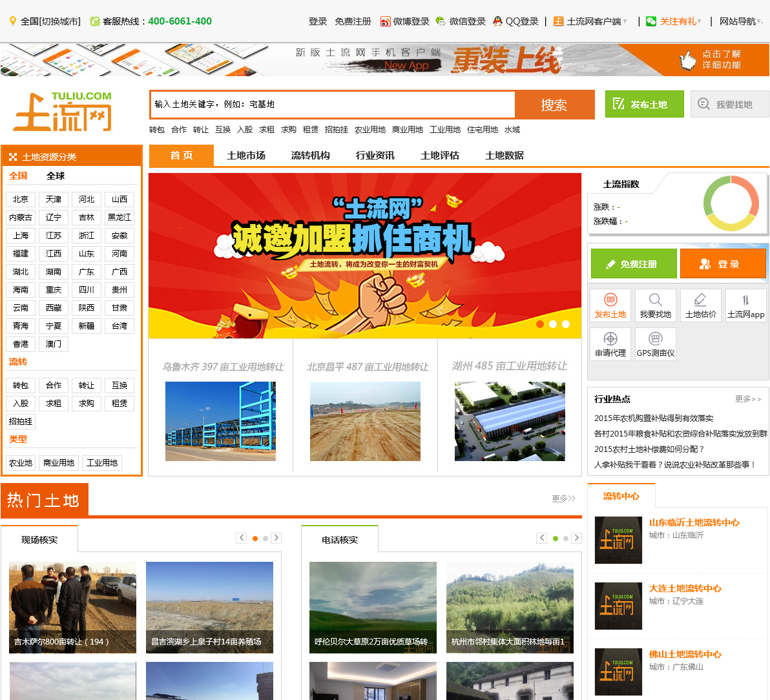Open 乌鲁木齐 397 亩工业用地 listing image
This screenshot has width=770, height=700.
[220, 421]
